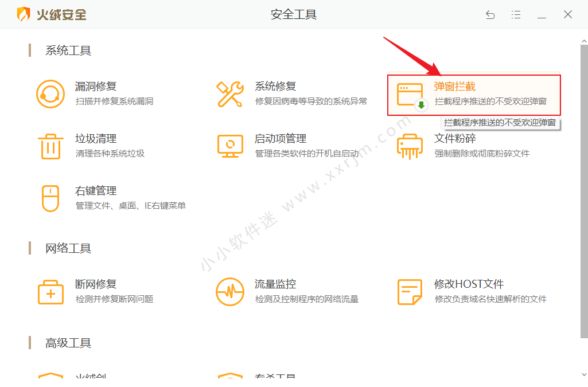Click description 管理文件、桌面、IE右键菜单
Image resolution: width=588 pixels, height=387 pixels.
(130, 206)
